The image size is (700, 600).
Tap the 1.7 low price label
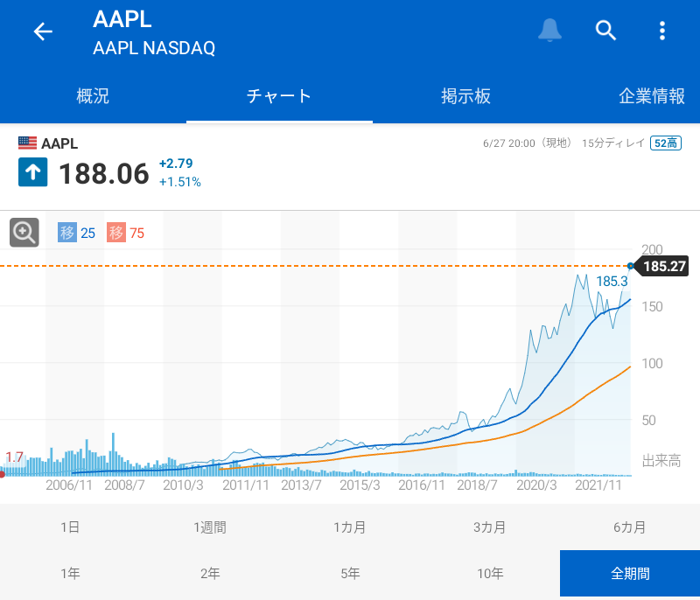(x=14, y=457)
